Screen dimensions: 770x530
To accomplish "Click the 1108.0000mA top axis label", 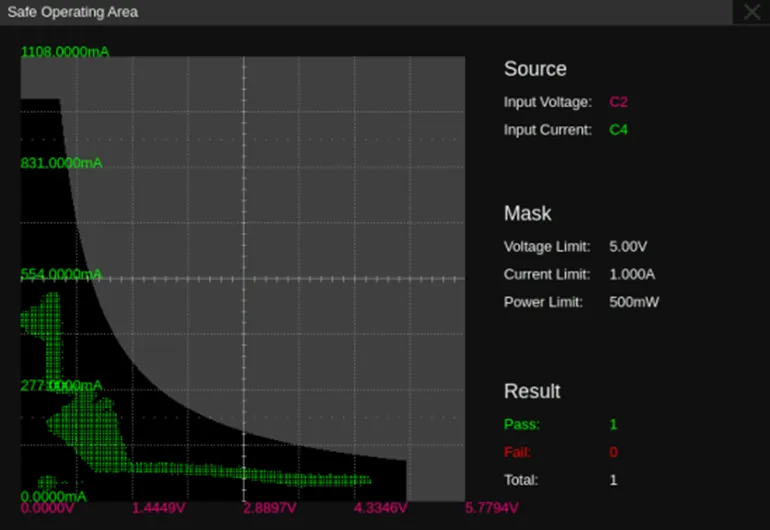I will click(65, 51).
